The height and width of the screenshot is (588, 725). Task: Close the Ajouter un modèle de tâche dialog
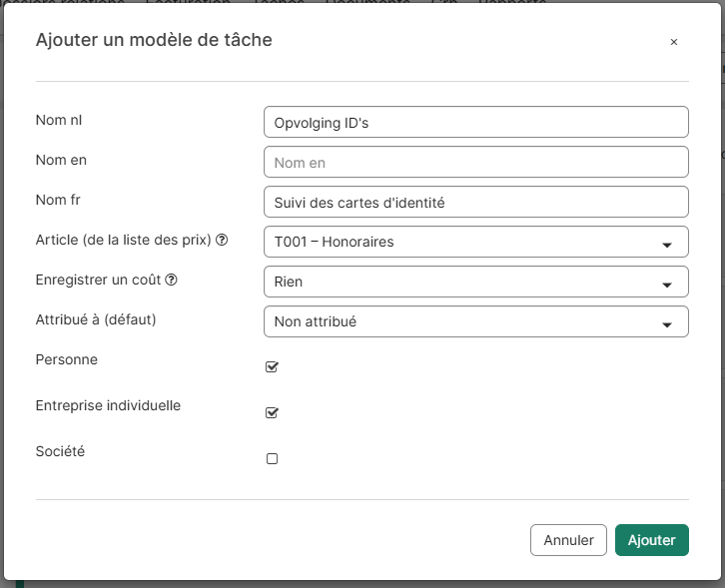tap(674, 42)
